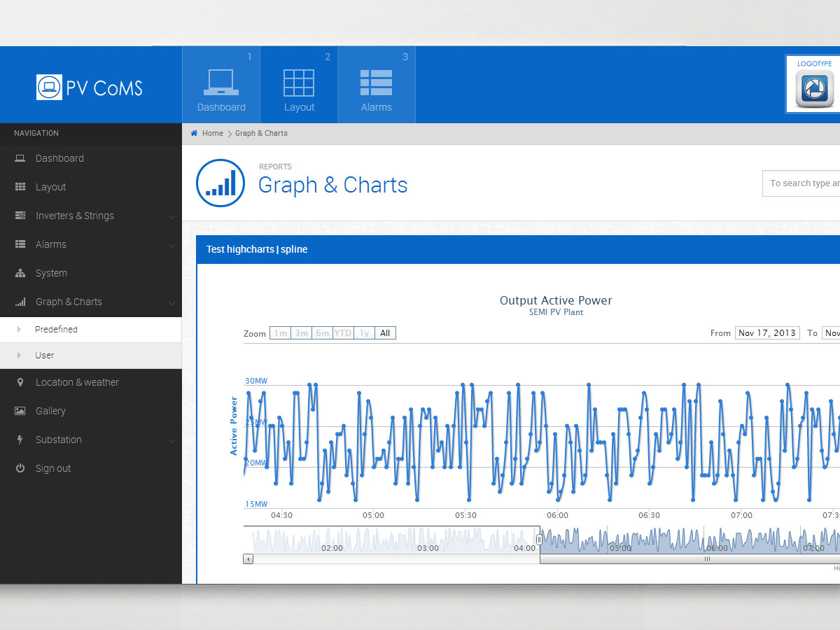Click the Test highcharts | spline panel header
Screen dimensions: 840x630
click(518, 249)
